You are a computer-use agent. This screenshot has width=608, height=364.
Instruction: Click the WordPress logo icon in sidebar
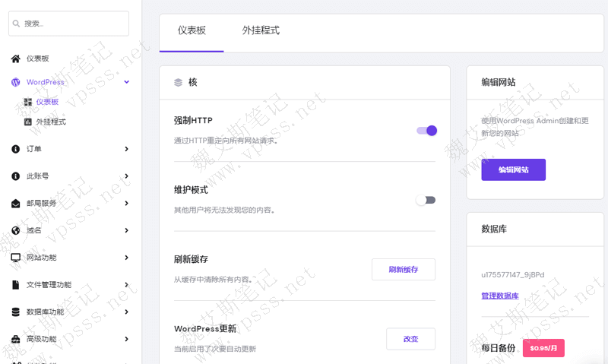click(x=15, y=82)
